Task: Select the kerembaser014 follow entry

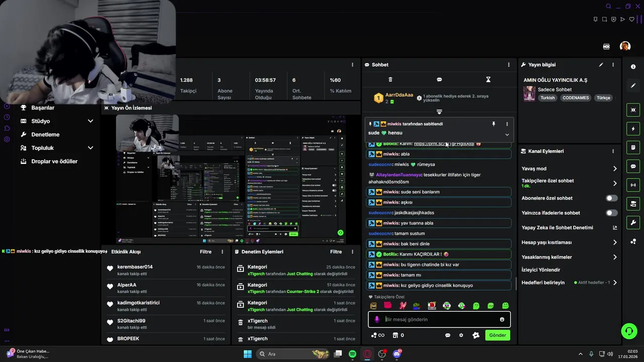Action: pos(166,270)
